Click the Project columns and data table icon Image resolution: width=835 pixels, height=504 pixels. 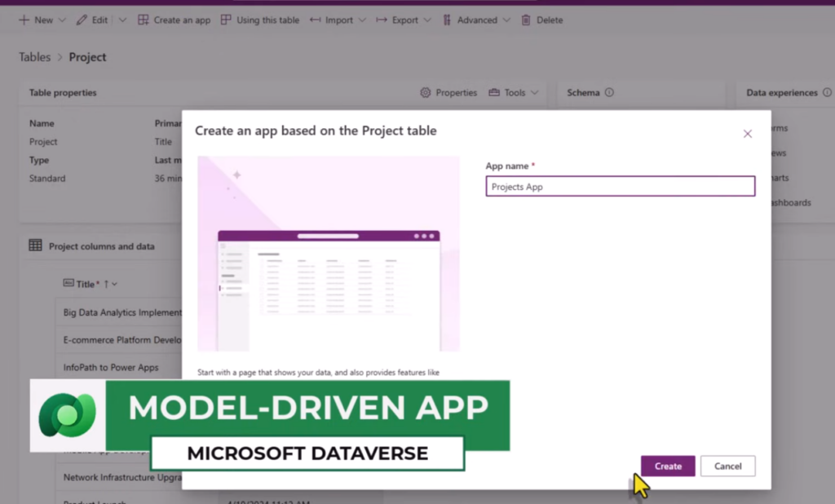pyautogui.click(x=36, y=245)
